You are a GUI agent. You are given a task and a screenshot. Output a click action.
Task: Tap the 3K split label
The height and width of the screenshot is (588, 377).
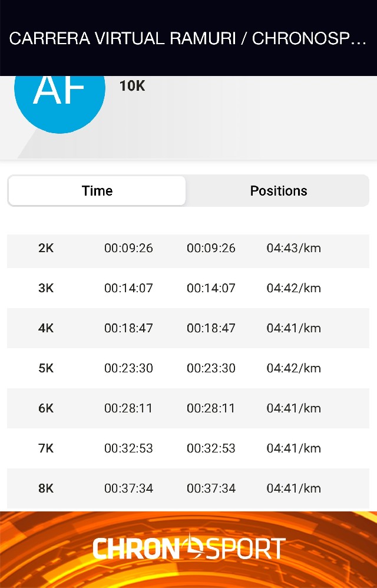(46, 288)
